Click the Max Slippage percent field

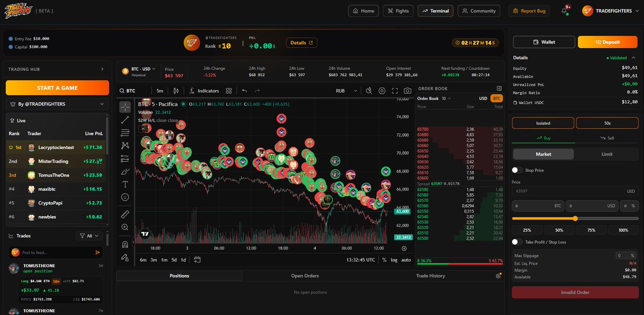pos(626,255)
